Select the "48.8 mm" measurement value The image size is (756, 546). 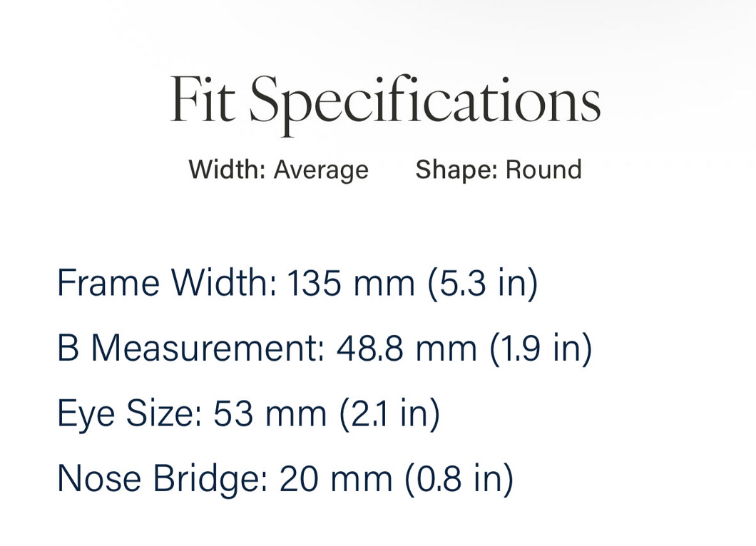407,348
